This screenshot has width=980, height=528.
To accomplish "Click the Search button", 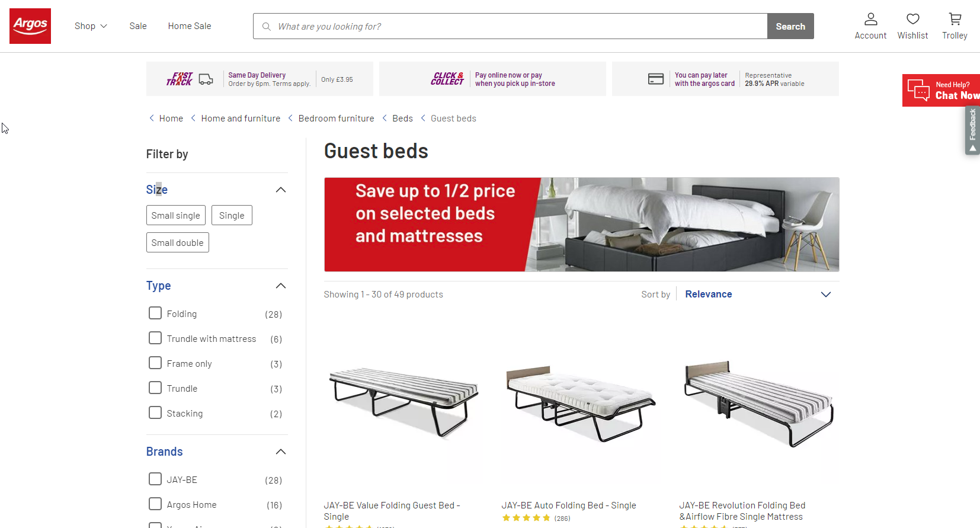I will [x=790, y=26].
